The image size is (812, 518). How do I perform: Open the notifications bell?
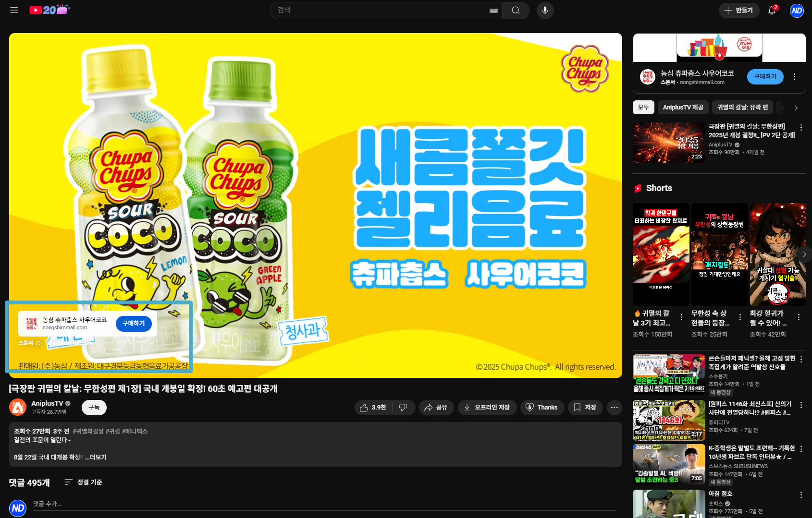click(x=772, y=10)
